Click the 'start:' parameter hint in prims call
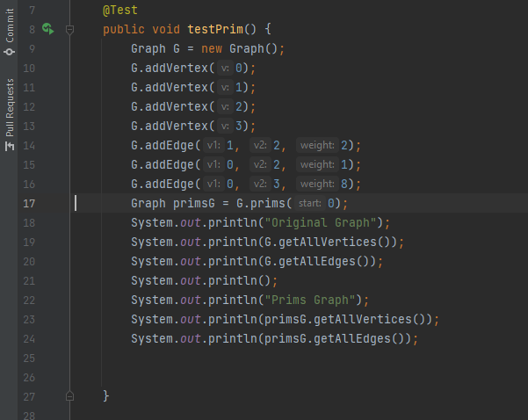The image size is (528, 420). coord(317,204)
